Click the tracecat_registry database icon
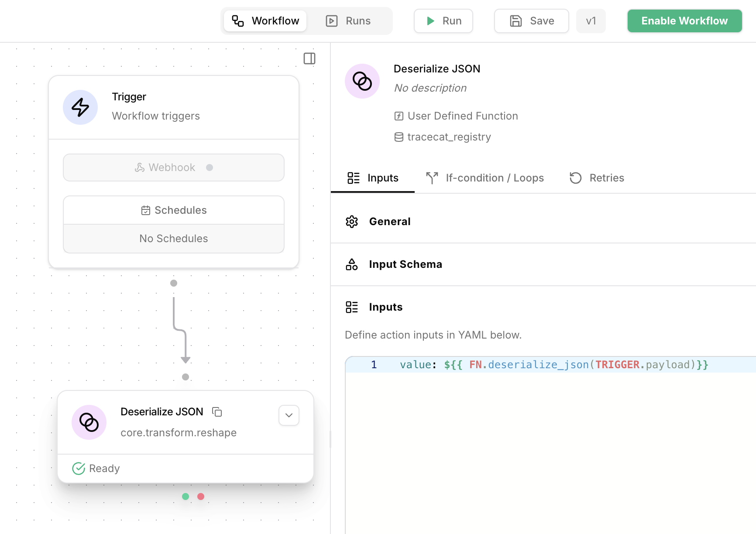 399,137
